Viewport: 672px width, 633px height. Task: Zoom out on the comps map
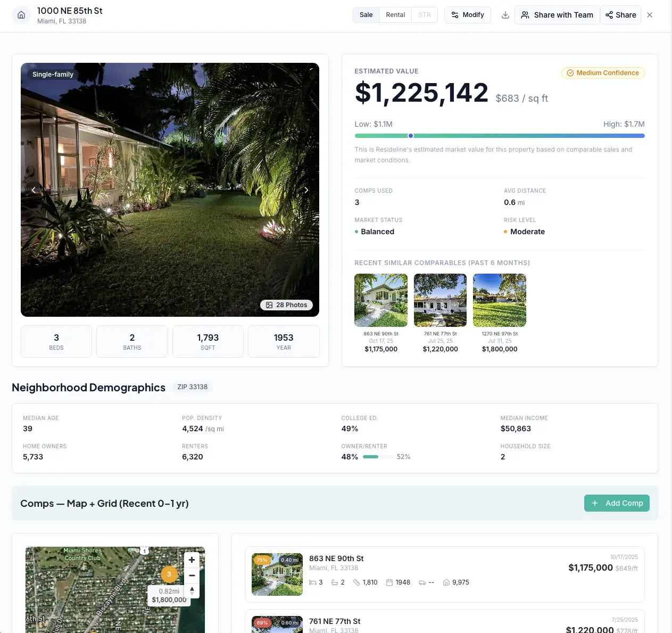192,576
